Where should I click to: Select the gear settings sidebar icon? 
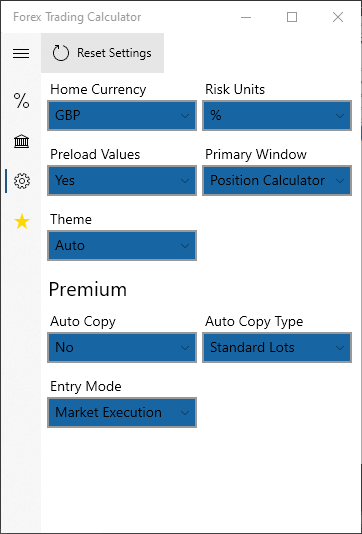click(22, 181)
